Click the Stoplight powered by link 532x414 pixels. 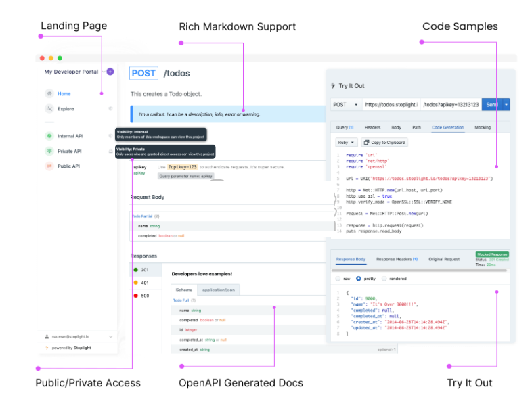pyautogui.click(x=83, y=348)
